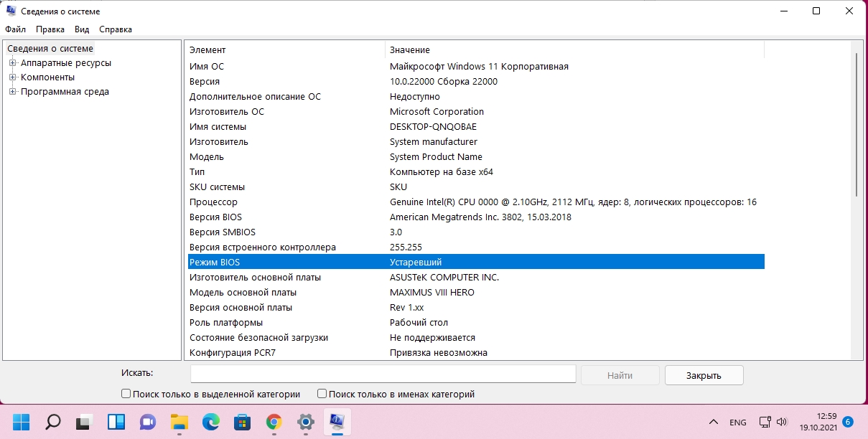This screenshot has width=868, height=439.
Task: Show hidden tray icons chevron
Action: click(714, 422)
